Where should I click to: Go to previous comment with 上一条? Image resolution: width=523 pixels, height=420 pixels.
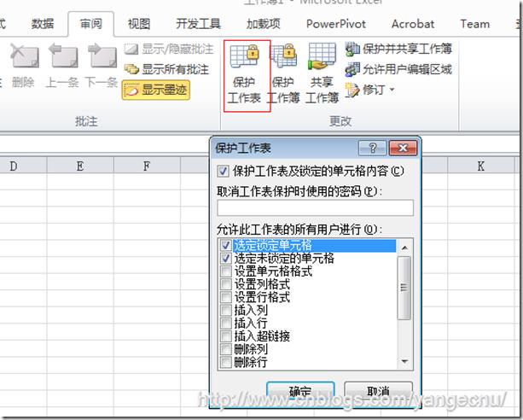point(62,67)
